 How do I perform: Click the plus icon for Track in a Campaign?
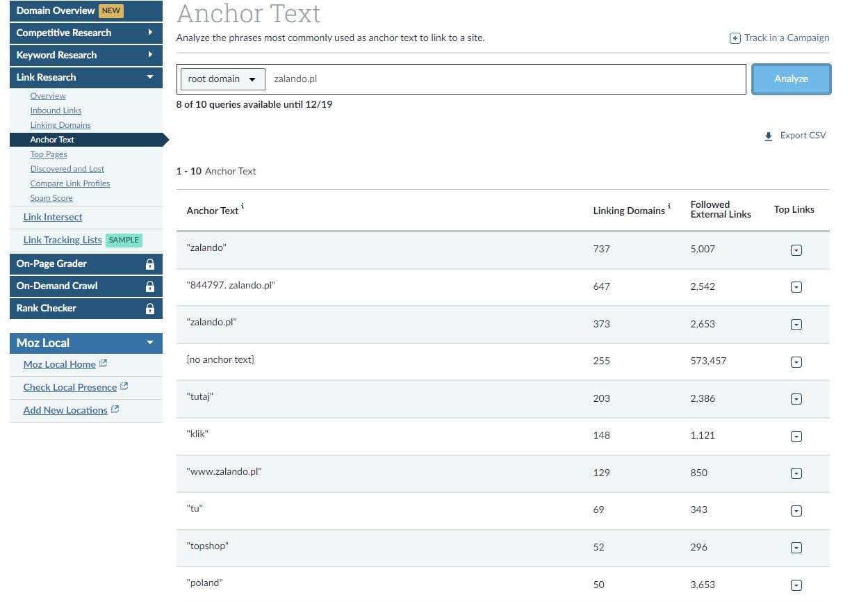coord(735,38)
